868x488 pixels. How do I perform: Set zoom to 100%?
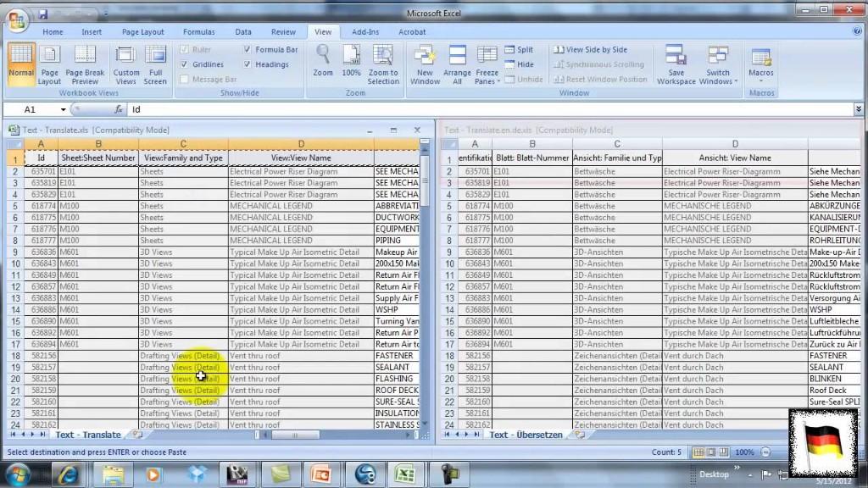351,61
